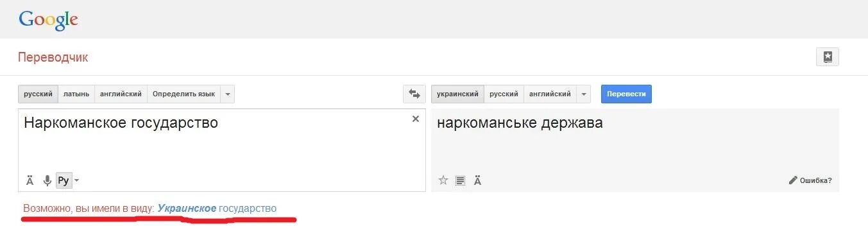Select русский as source language
Screen dimensions: 868x242
38,94
